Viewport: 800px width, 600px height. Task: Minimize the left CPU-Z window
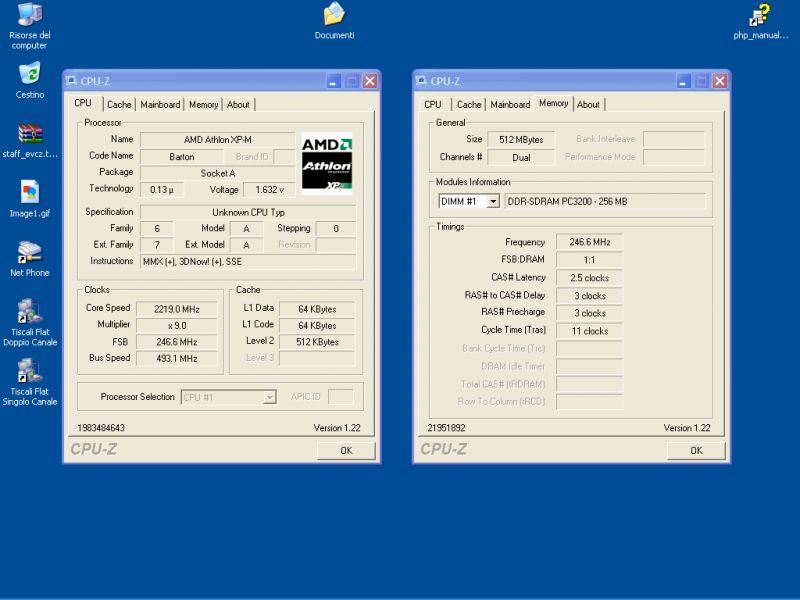pyautogui.click(x=333, y=81)
